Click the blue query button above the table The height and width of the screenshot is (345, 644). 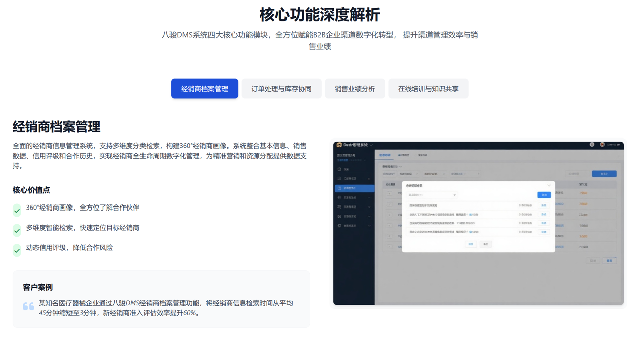coord(604,173)
